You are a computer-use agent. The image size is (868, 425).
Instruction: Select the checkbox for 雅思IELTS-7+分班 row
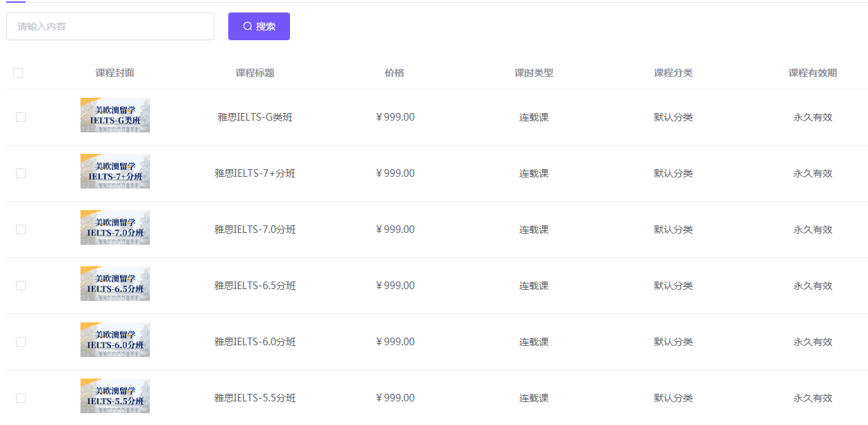pos(21,173)
